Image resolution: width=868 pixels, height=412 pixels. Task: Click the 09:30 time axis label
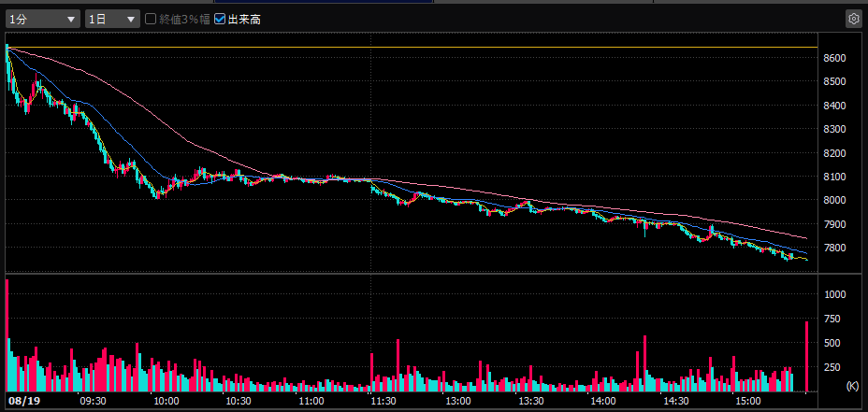tap(93, 401)
